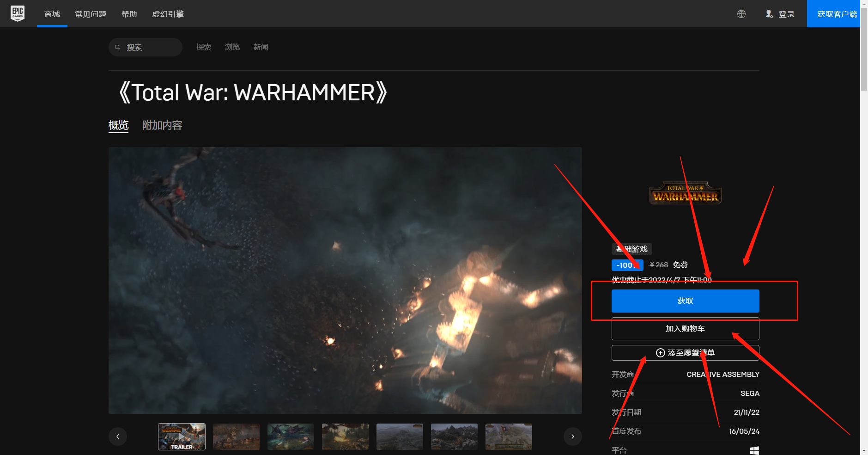The width and height of the screenshot is (868, 455).
Task: Show next screenshots with right carousel arrow
Action: 572,436
